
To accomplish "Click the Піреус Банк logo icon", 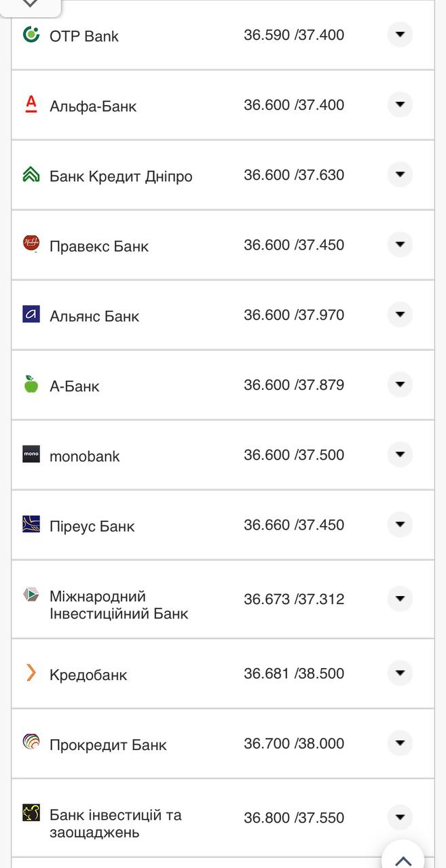I will (x=31, y=524).
